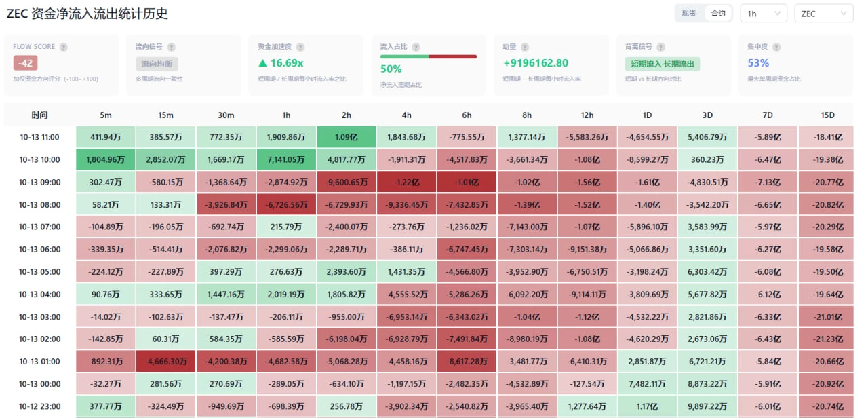
Task: Click the +9196162.80 momentum value
Action: 536,63
